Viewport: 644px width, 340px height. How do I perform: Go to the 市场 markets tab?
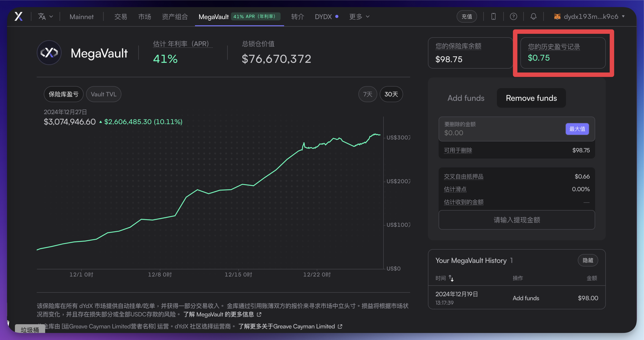point(144,17)
